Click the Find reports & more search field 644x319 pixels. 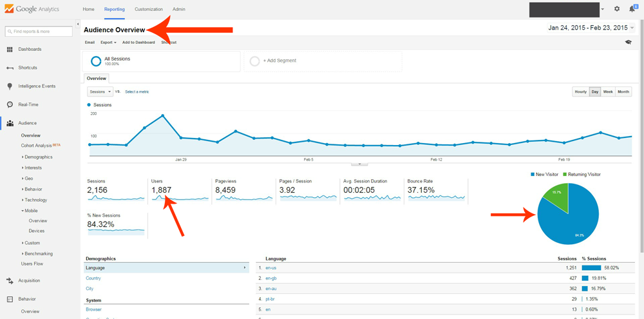coord(39,31)
